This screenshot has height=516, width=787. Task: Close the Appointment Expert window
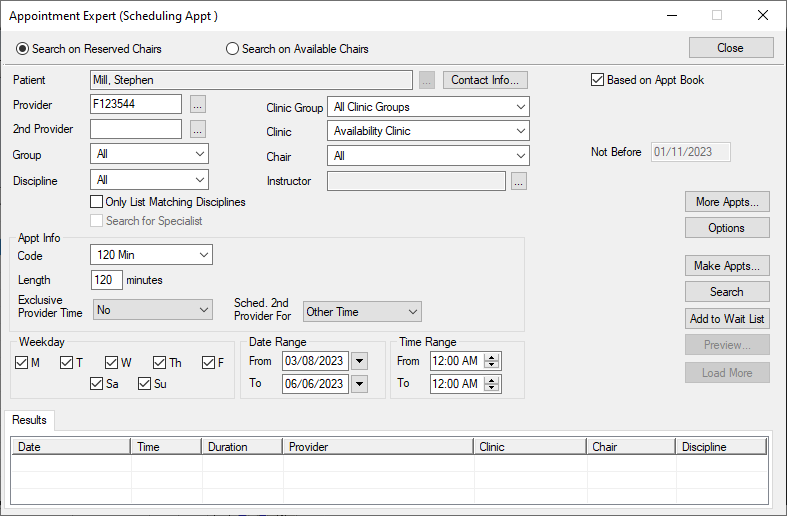763,16
